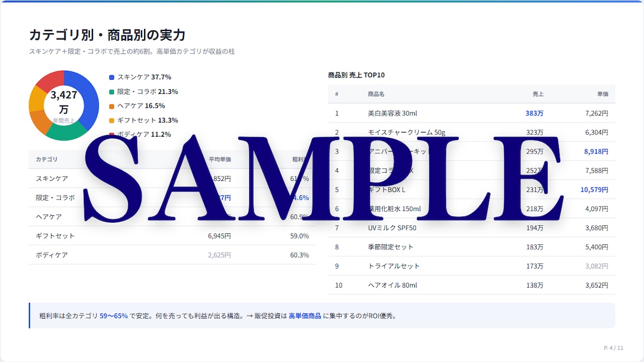The image size is (644, 362).
Task: Click product ヘアオイル 80ml
Action: tap(393, 285)
